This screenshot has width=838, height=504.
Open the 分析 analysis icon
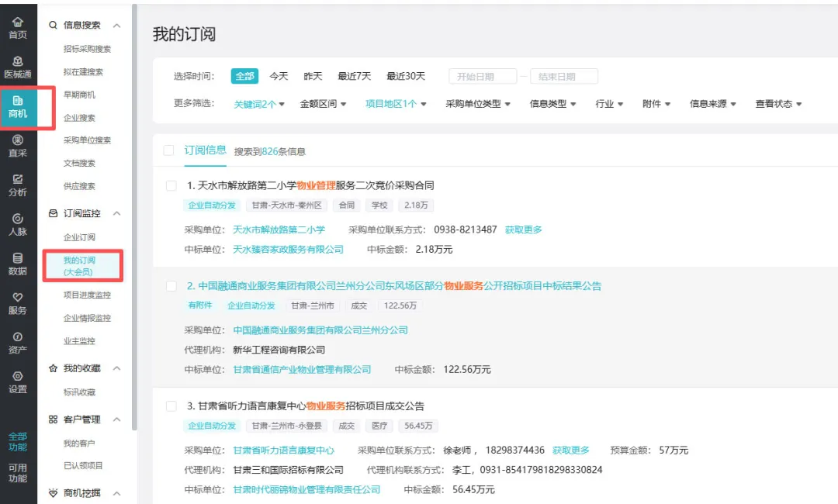point(18,185)
